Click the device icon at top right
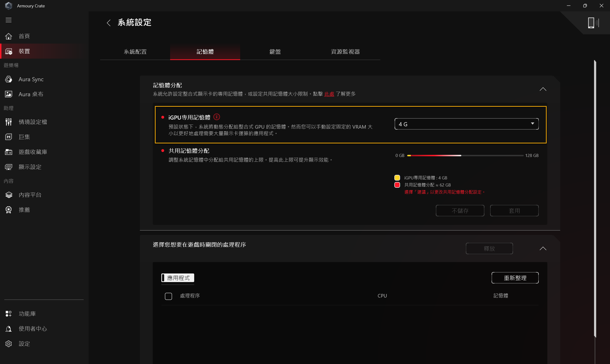 coord(591,23)
